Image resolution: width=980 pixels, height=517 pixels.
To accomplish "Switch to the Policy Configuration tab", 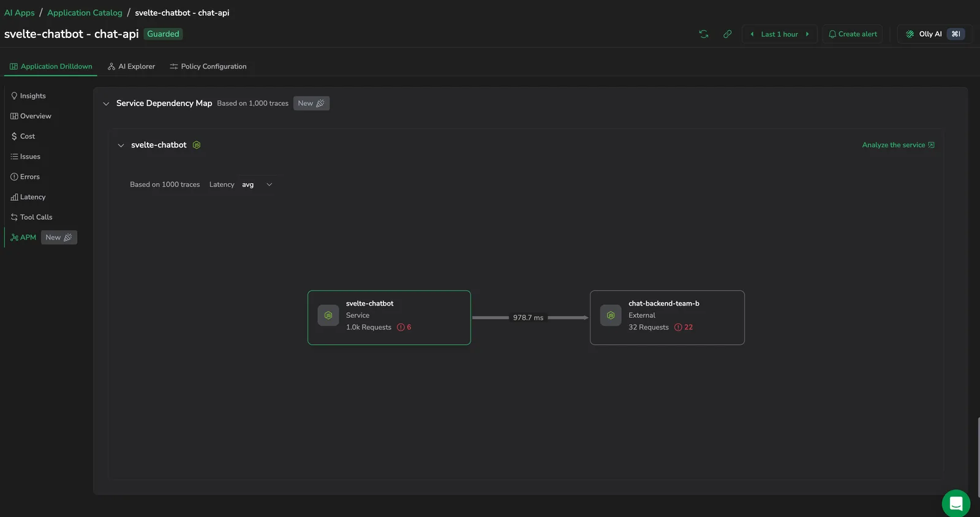I will [x=208, y=66].
